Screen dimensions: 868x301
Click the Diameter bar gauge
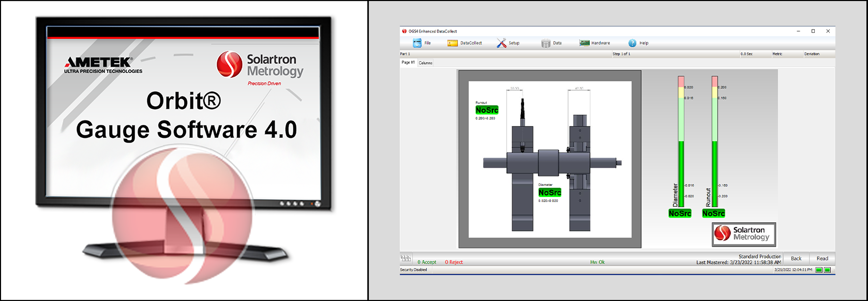point(681,141)
